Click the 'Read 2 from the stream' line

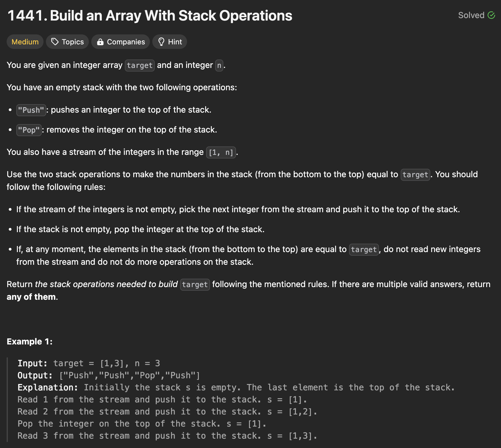pos(167,411)
